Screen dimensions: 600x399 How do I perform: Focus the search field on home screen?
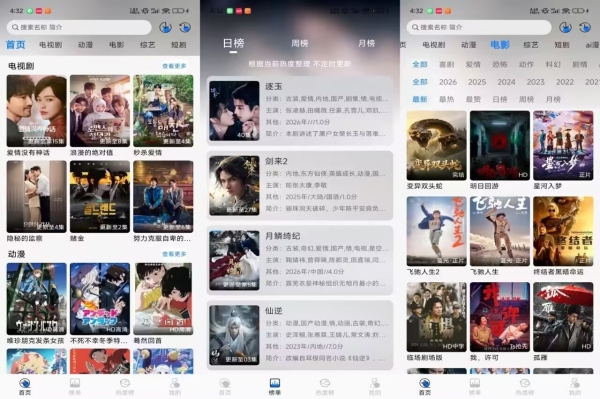click(x=79, y=27)
